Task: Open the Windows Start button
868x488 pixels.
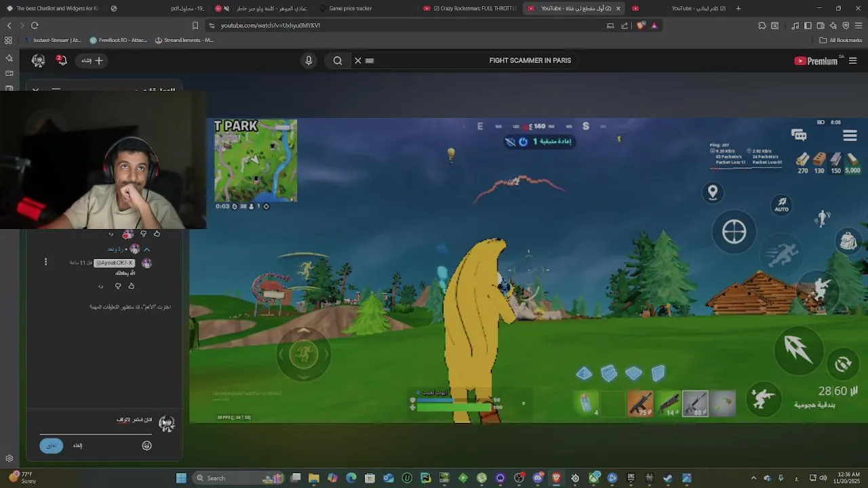Action: pyautogui.click(x=181, y=478)
